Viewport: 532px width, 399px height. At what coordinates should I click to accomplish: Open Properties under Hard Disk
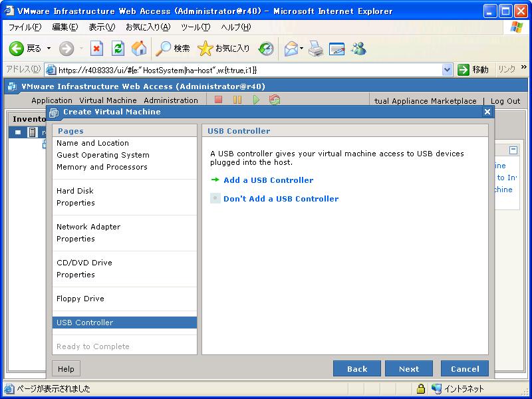click(76, 203)
